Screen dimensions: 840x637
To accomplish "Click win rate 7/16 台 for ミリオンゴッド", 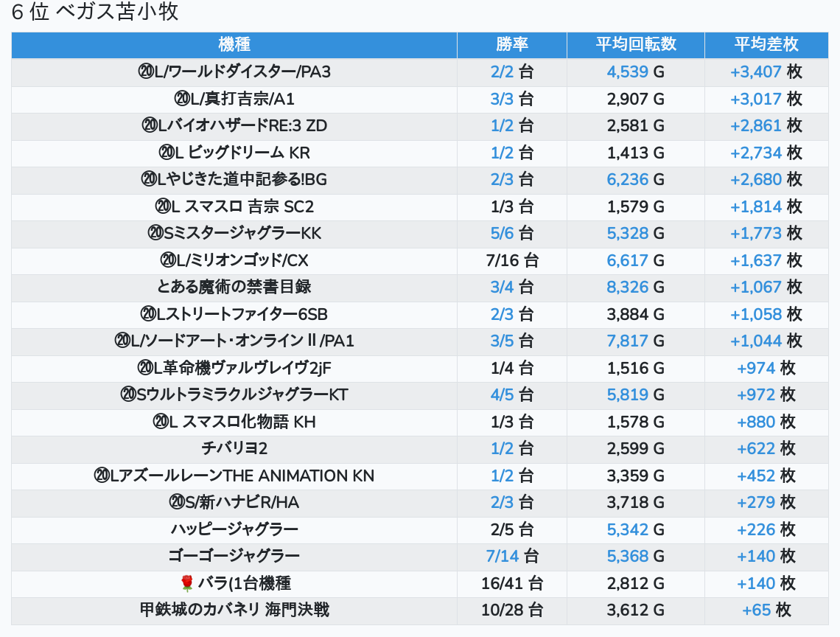I will click(x=511, y=260).
